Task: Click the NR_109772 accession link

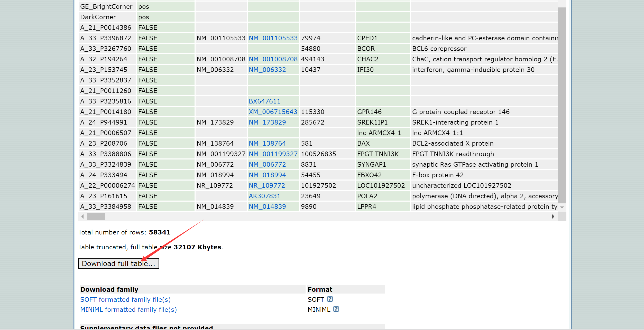Action: pyautogui.click(x=267, y=186)
